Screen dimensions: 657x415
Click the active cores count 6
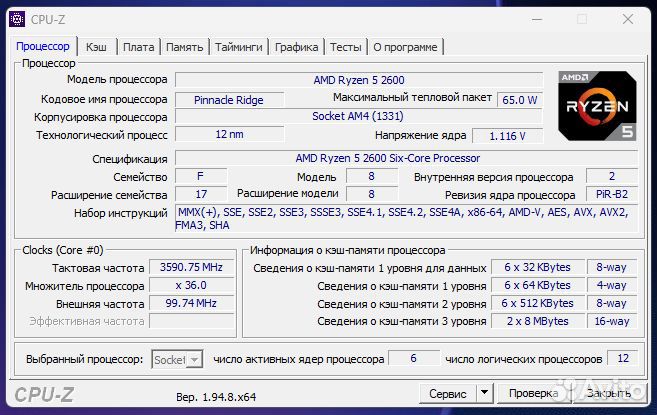(414, 358)
